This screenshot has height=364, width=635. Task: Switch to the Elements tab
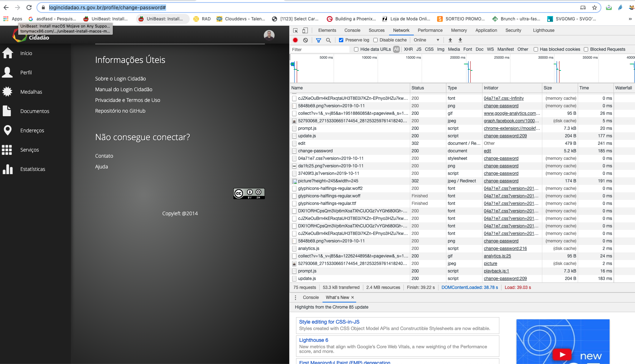[x=327, y=30]
